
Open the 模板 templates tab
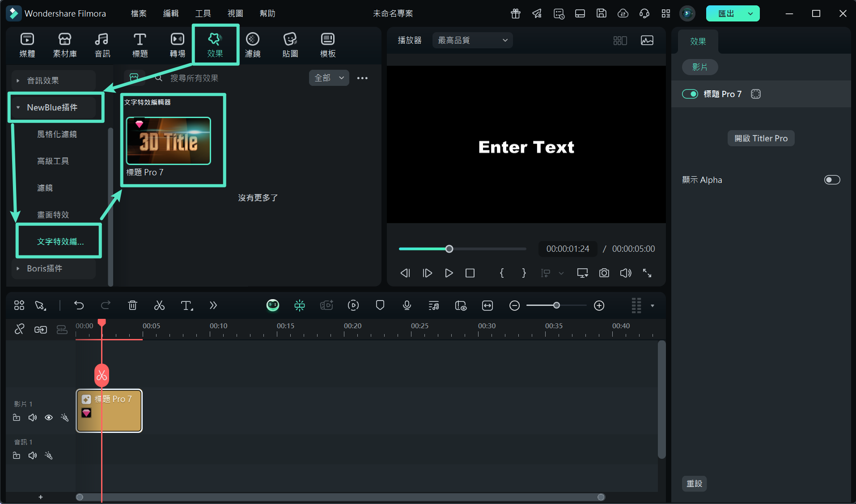328,45
